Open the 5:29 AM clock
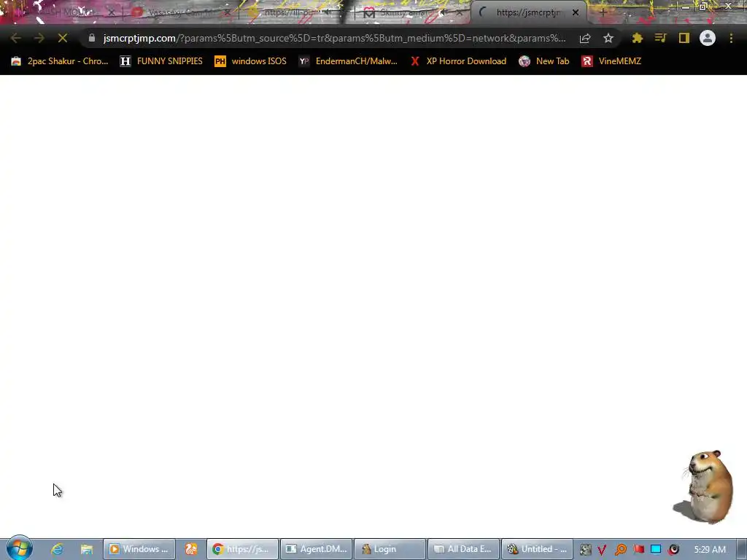 pyautogui.click(x=710, y=550)
